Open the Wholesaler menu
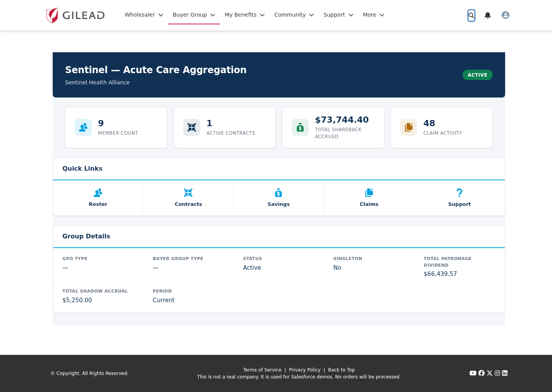Screen dimensions: 552x392 (144, 15)
